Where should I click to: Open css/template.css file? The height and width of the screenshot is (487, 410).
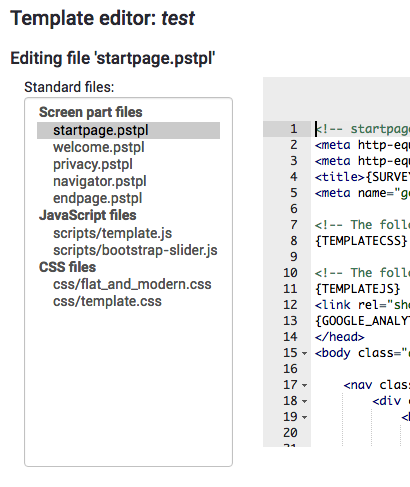[x=107, y=301]
